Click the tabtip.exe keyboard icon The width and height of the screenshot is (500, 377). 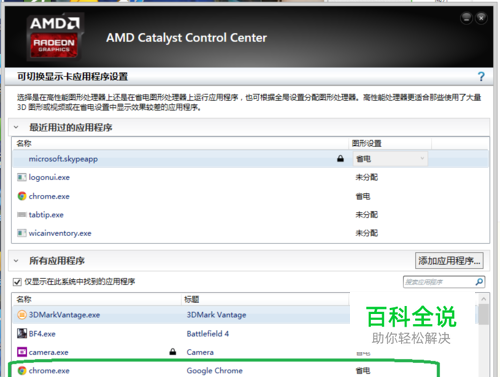[22, 214]
